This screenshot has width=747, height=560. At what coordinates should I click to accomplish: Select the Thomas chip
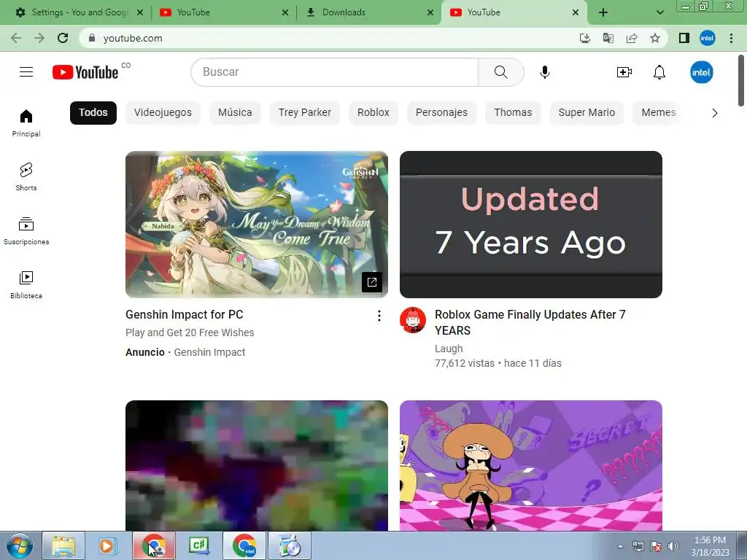pyautogui.click(x=513, y=113)
